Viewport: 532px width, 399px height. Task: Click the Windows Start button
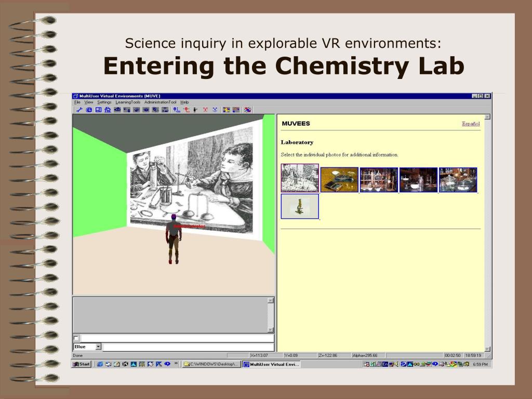[x=82, y=364]
